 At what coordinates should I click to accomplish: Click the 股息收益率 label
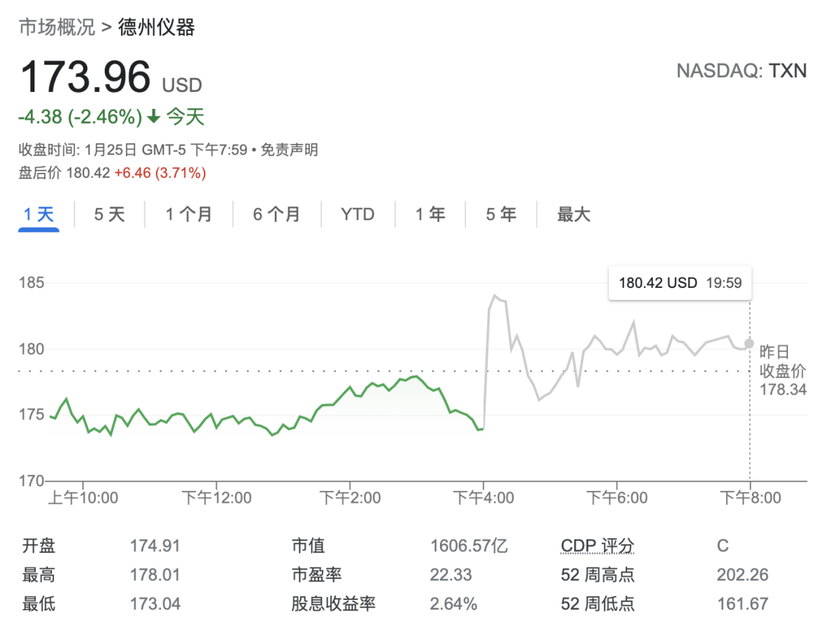(333, 604)
